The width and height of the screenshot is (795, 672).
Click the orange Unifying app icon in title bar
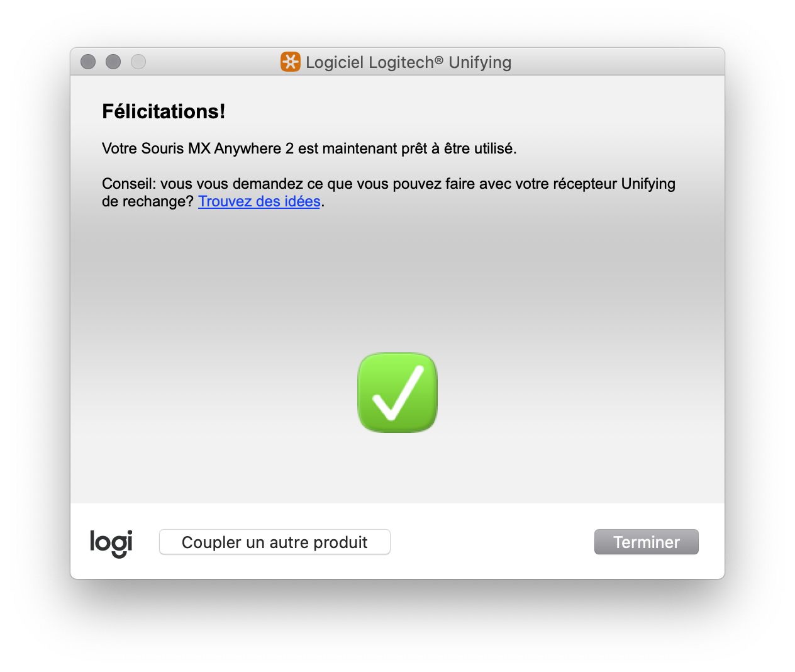click(x=290, y=62)
